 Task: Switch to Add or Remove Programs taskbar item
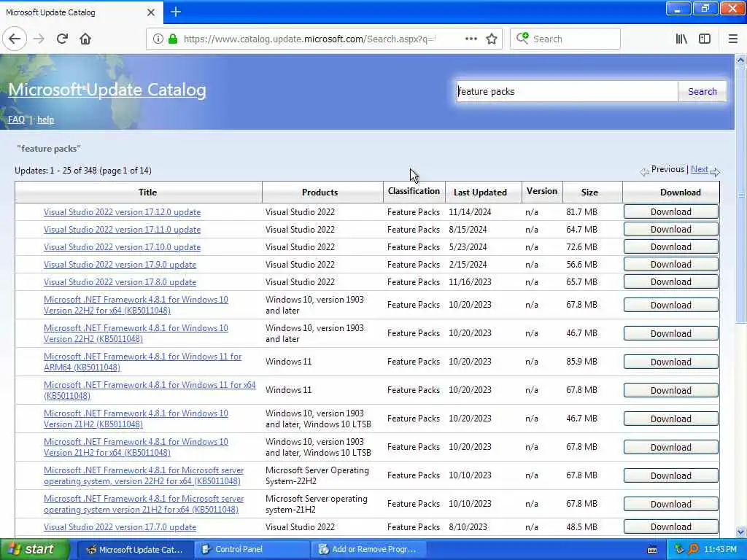click(368, 550)
